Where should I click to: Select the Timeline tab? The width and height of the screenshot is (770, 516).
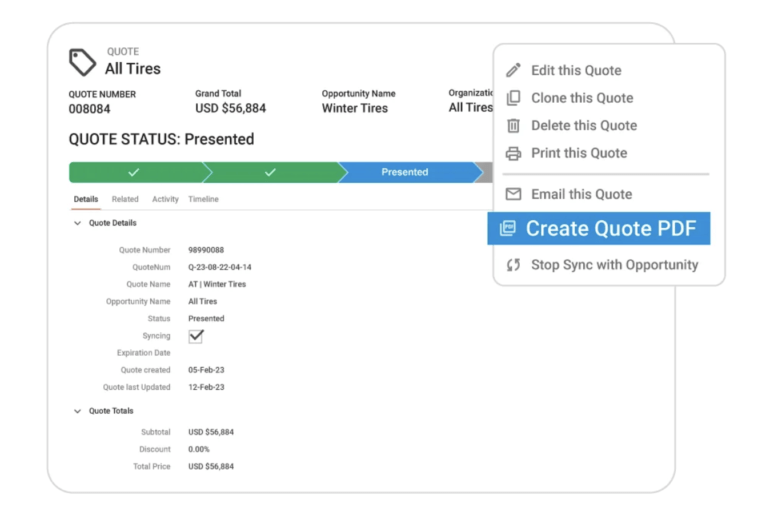[x=203, y=199]
